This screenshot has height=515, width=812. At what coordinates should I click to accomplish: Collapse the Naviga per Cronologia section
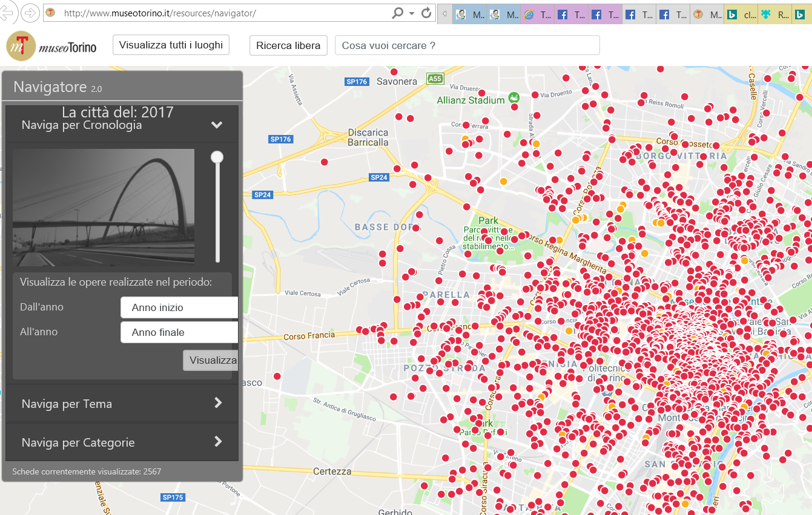(x=216, y=125)
